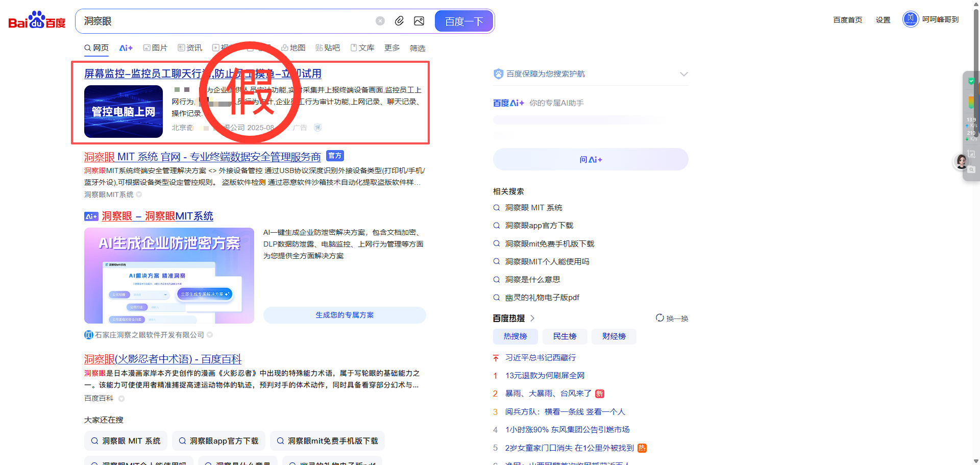Screen dimensions: 980x465
Task: Expand the 百度保障 protection panel
Action: (684, 74)
